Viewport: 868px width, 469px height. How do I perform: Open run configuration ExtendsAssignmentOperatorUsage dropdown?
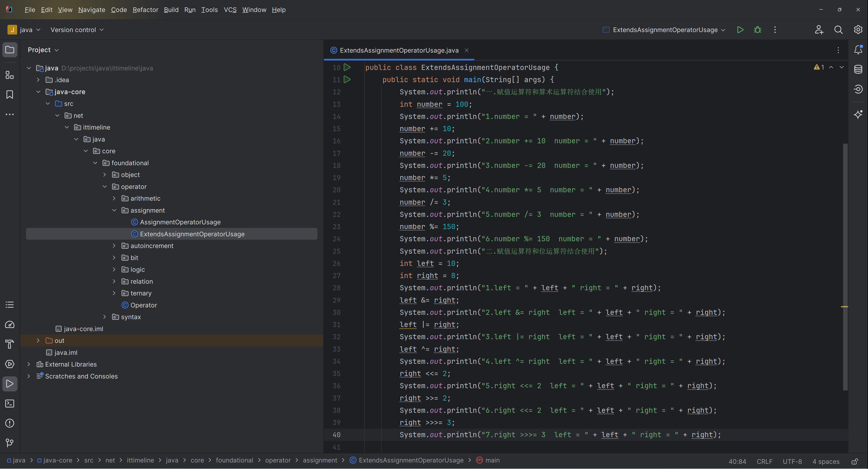coord(664,30)
